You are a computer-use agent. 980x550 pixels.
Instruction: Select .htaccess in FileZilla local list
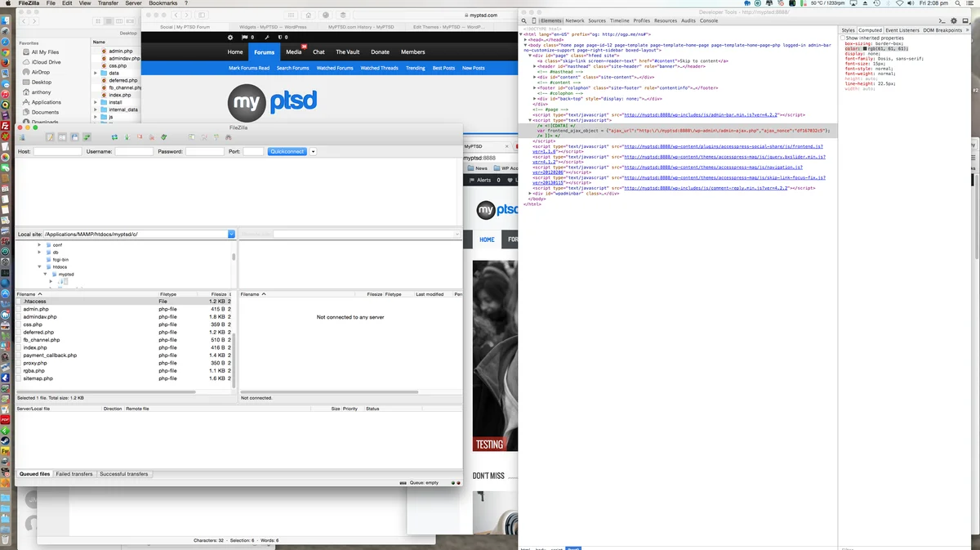point(124,302)
